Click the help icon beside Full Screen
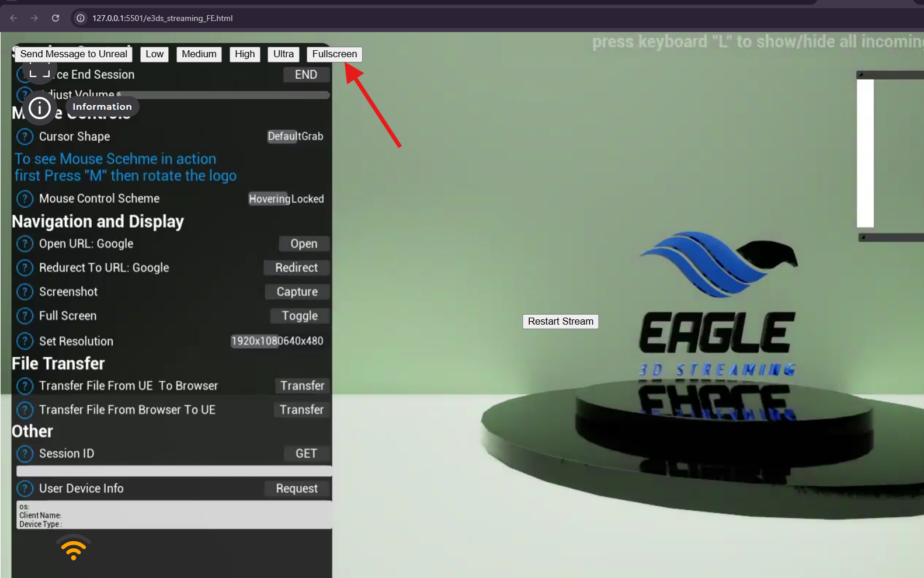This screenshot has width=924, height=578. (25, 316)
